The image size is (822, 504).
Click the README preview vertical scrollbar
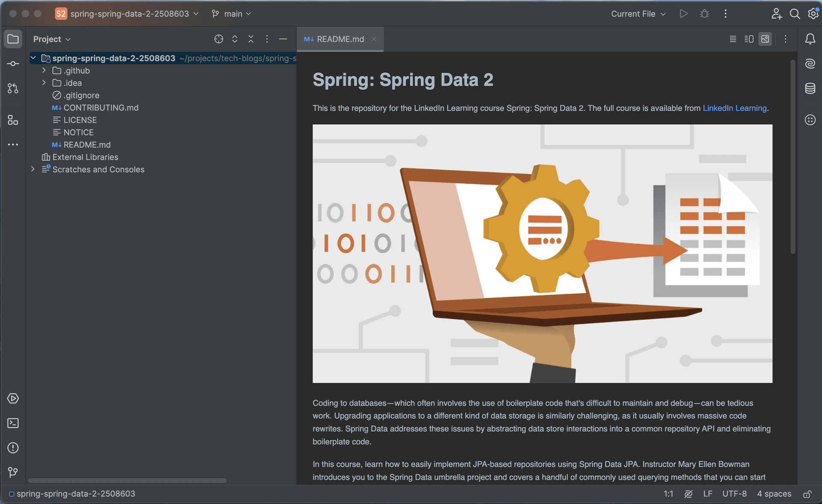(792, 157)
